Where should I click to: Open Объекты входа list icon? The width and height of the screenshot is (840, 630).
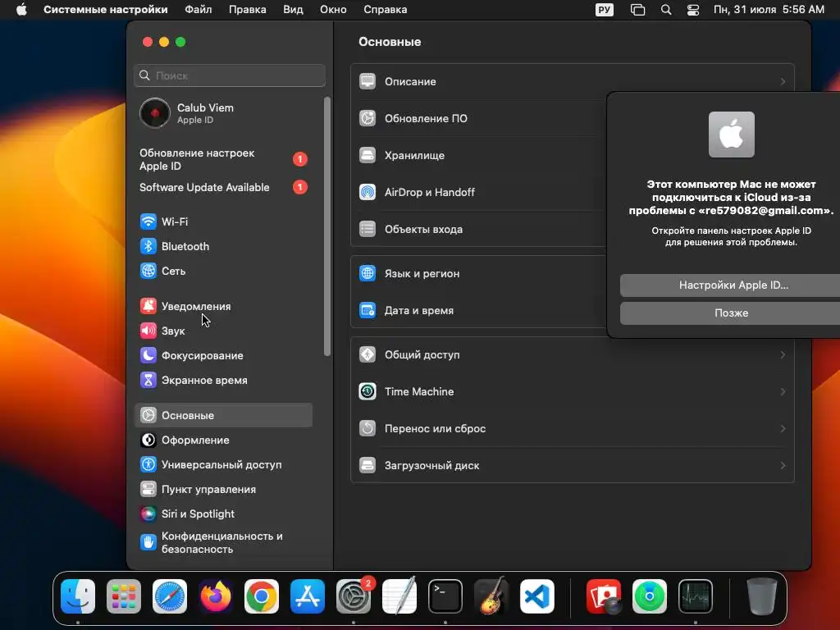click(367, 229)
